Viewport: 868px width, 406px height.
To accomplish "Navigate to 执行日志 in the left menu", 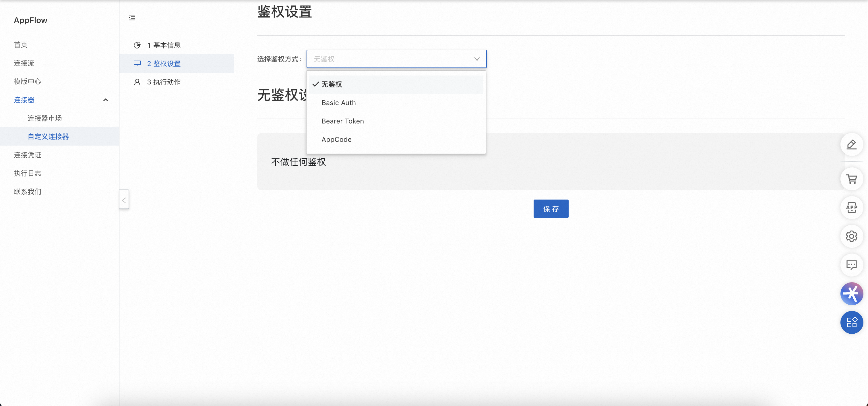I will pos(27,173).
